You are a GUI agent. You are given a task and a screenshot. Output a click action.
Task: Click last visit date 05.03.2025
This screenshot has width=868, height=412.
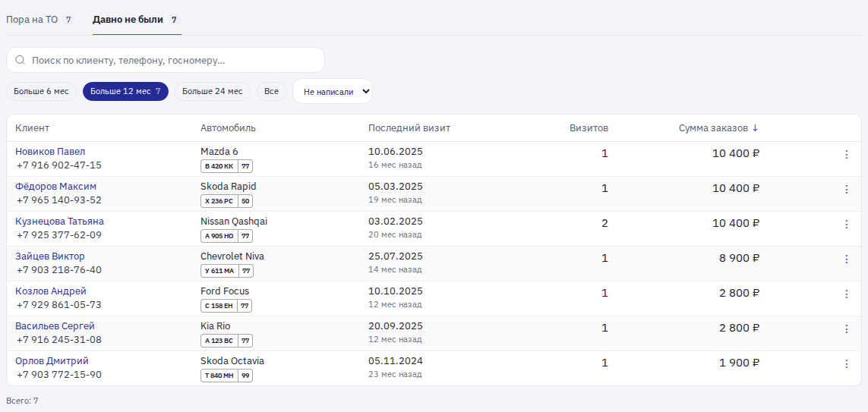pos(395,187)
